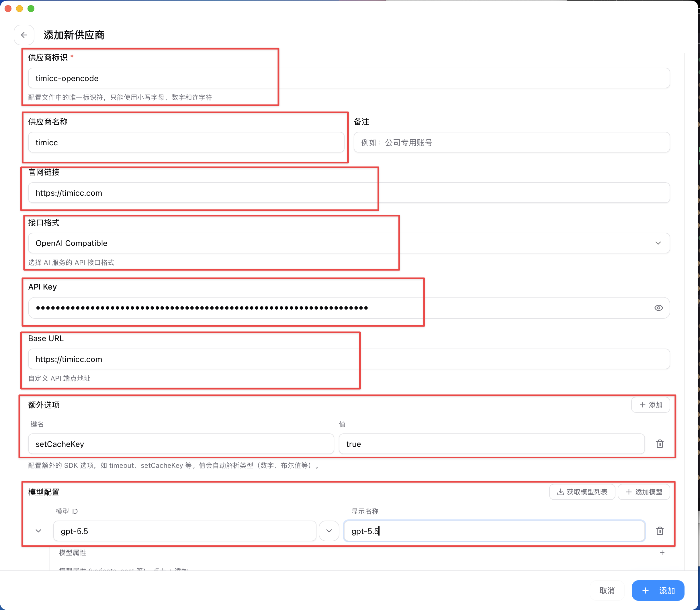Focus the 官网链接 input field
The width and height of the screenshot is (700, 610).
(x=349, y=193)
